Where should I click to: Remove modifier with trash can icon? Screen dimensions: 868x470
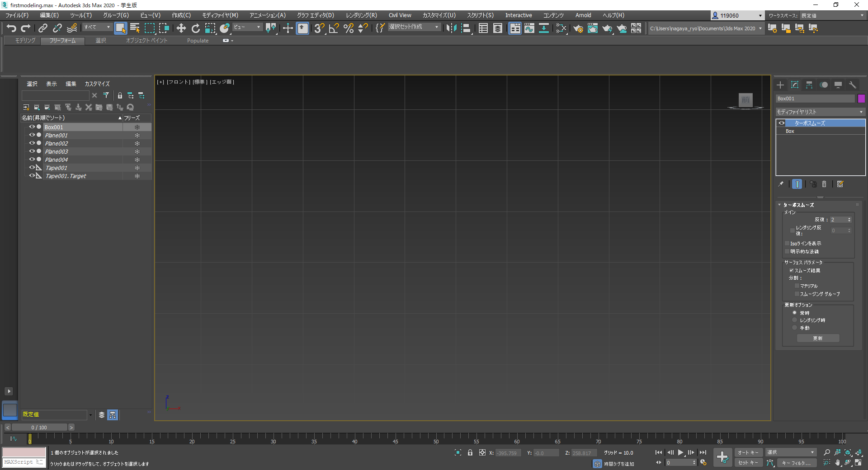(824, 184)
